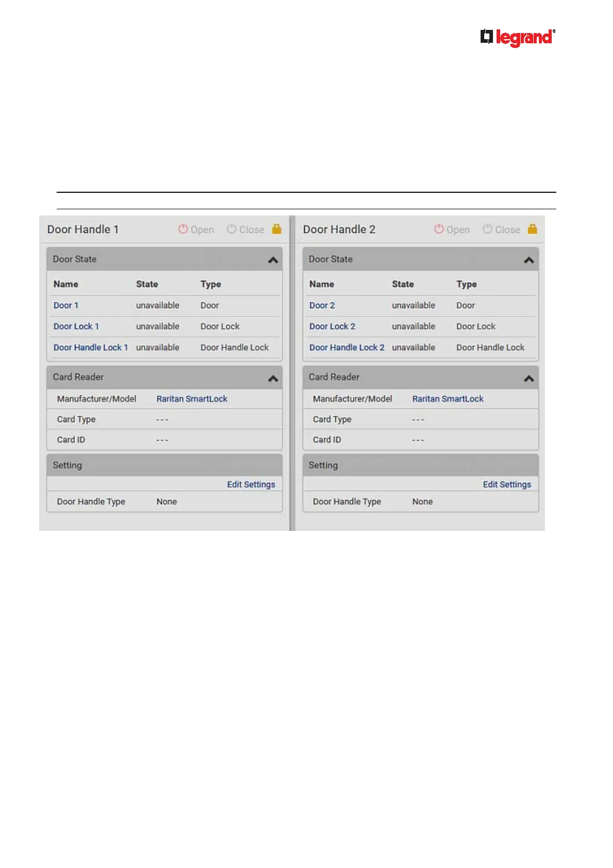Click the Close button for Door Handle 1

[x=246, y=229]
